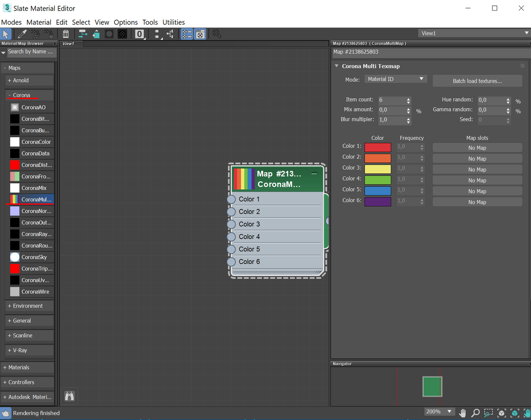Open the Material menu
531x420 pixels.
coord(39,22)
